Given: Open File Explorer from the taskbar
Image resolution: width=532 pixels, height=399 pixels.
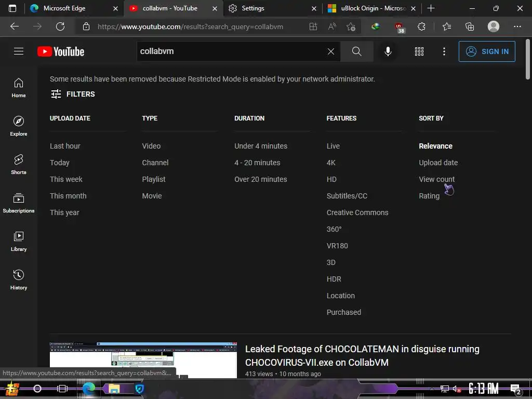Looking at the screenshot, I should point(114,389).
